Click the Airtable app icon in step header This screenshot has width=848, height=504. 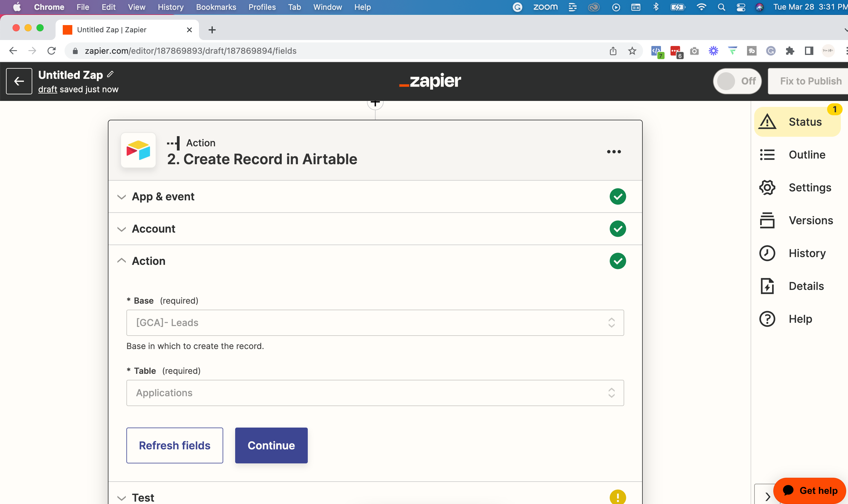click(138, 150)
